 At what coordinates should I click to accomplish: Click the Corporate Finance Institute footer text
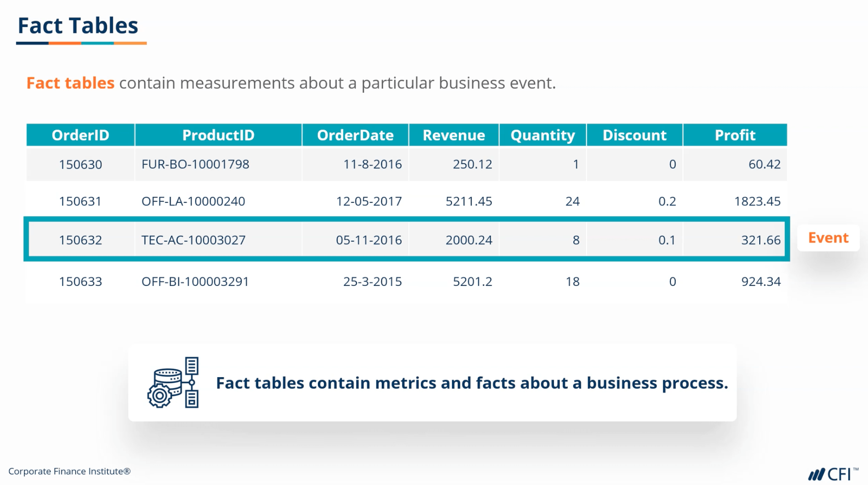click(69, 471)
